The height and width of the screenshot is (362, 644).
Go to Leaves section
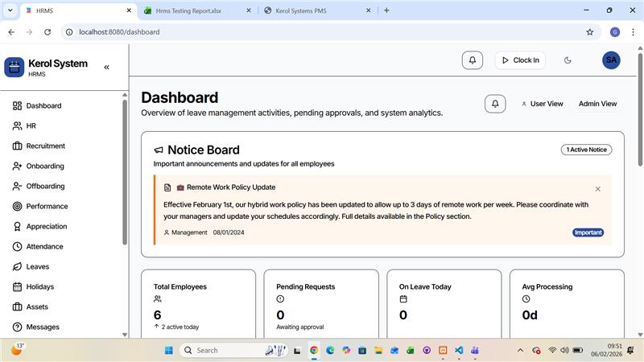(x=37, y=267)
